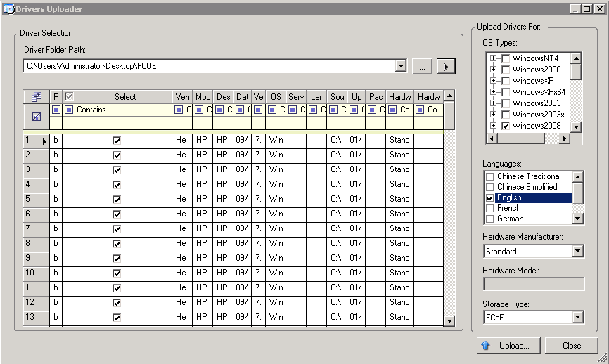This screenshot has height=364, width=609.
Task: Click the OS Types horizontal scrollbar right arrow
Action: coord(564,139)
